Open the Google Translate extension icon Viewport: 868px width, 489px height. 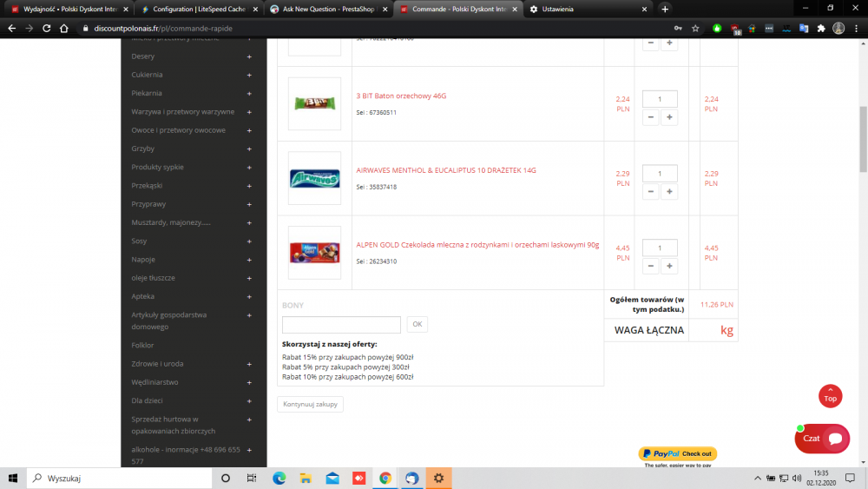tap(804, 29)
